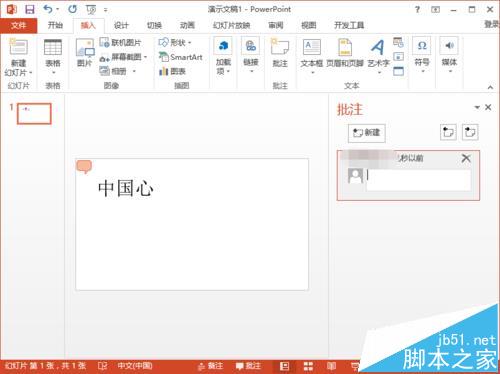This screenshot has height=374, width=500.
Task: Open ribbon display options icon
Action: (435, 10)
